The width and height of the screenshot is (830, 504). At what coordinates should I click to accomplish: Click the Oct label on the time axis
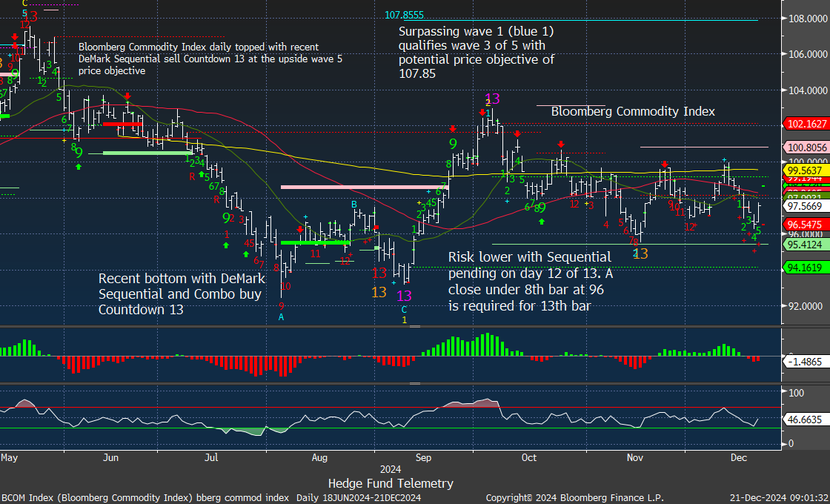(529, 457)
